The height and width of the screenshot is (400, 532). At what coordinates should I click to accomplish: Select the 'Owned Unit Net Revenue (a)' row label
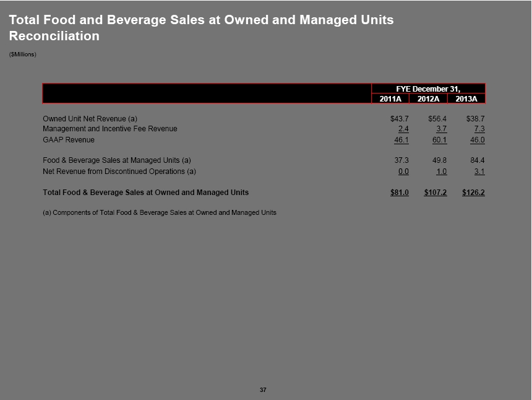coord(90,118)
